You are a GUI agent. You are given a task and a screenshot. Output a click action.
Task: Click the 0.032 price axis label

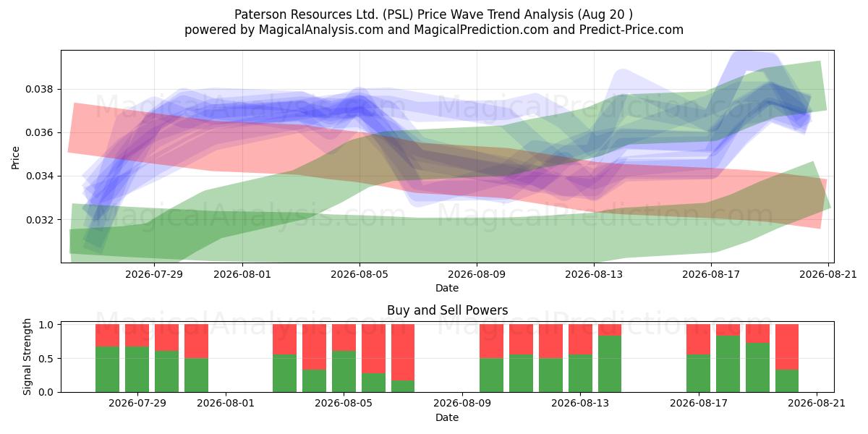(x=41, y=220)
